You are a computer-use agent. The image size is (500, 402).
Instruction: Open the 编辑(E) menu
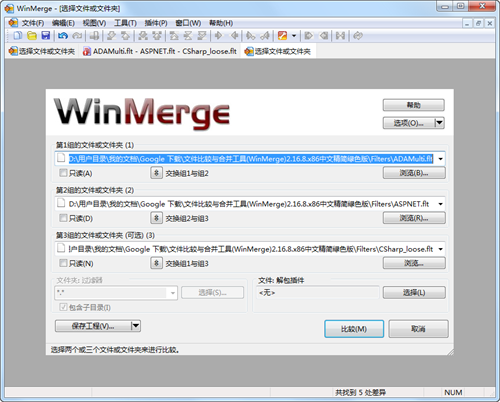tap(63, 23)
